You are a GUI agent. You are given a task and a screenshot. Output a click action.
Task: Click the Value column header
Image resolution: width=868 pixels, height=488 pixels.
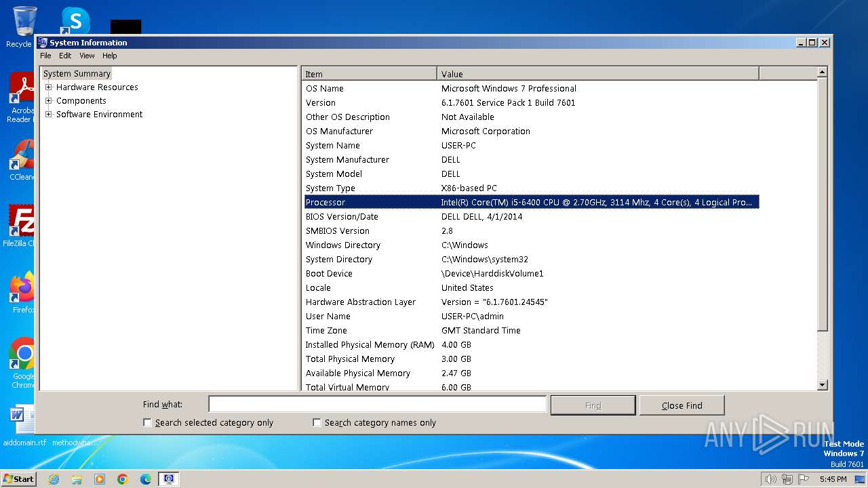598,74
